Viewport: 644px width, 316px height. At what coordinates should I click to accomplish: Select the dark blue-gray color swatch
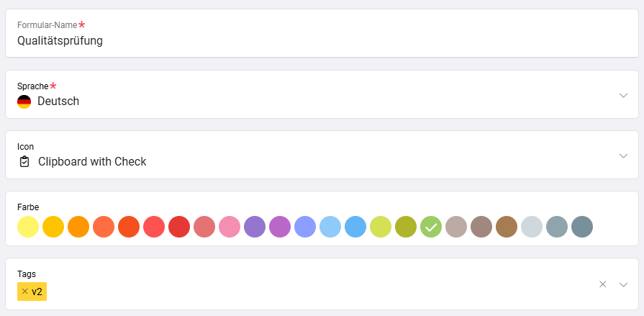pyautogui.click(x=582, y=227)
